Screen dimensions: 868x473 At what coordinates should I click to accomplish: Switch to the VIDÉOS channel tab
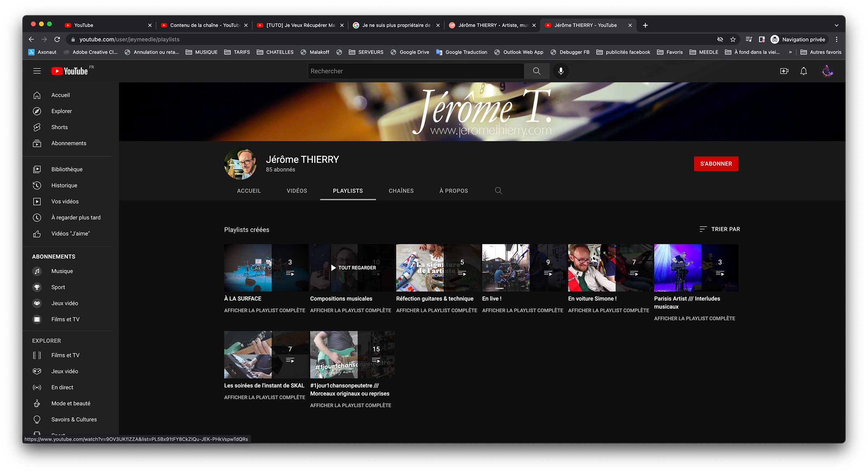coord(297,191)
